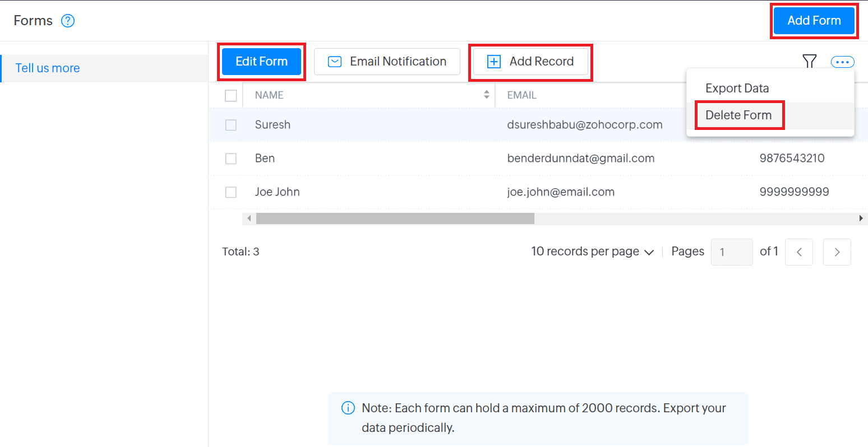
Task: Click the NAME column sort arrows
Action: click(x=486, y=95)
